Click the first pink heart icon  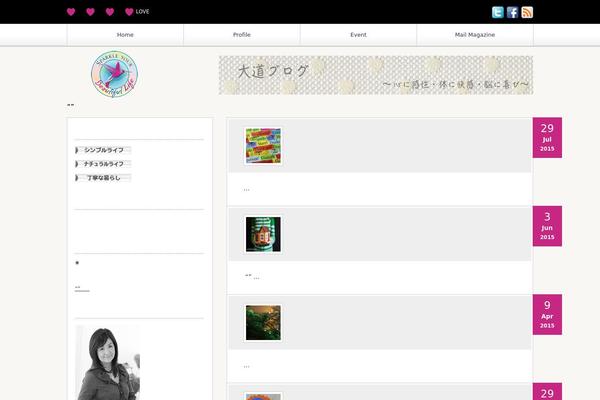(x=71, y=12)
